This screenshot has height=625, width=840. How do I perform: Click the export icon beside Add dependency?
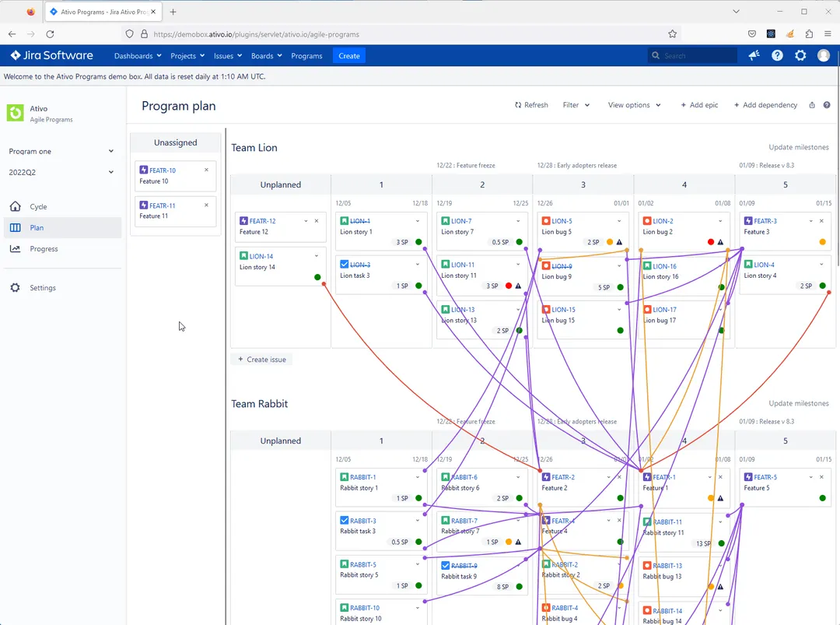point(812,105)
